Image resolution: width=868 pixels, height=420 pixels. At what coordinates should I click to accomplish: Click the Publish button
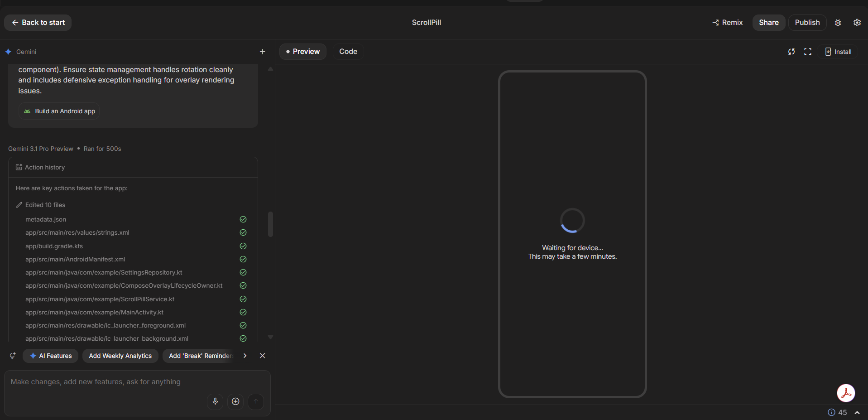tap(807, 23)
